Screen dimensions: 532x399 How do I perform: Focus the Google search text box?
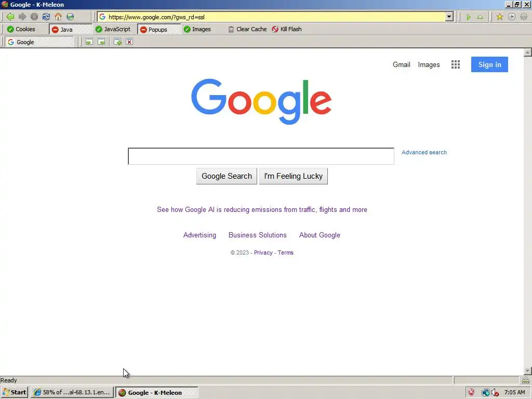261,156
